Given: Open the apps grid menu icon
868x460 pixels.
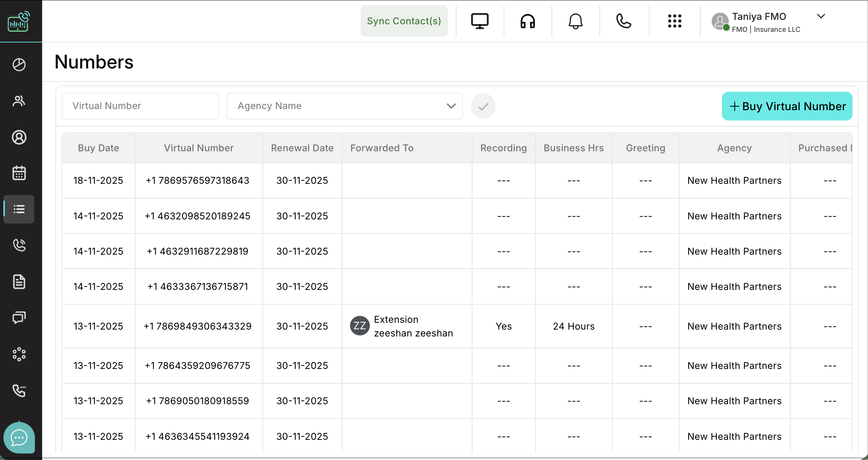Looking at the screenshot, I should 674,21.
